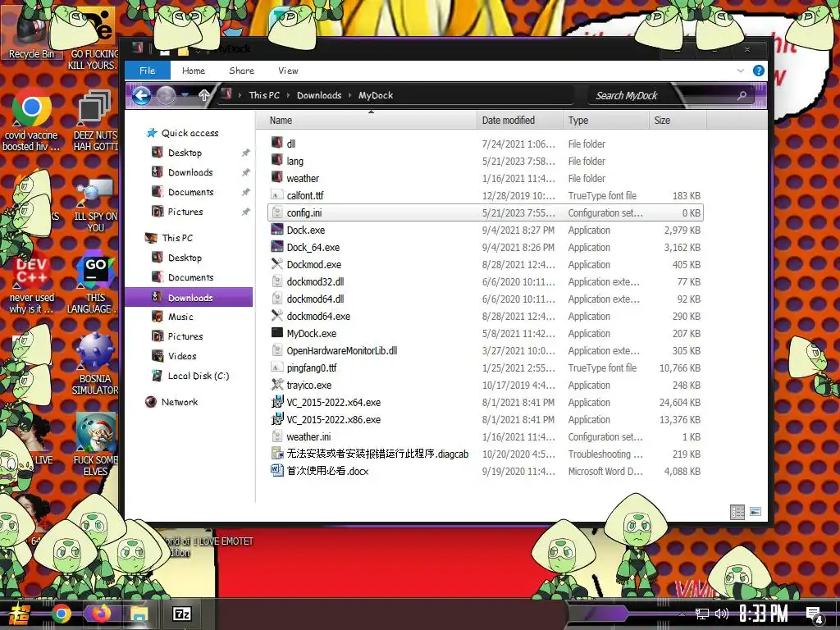Select the BOSNIA SIMULATOR desktop shortcut
Image resolution: width=840 pixels, height=630 pixels.
point(95,365)
